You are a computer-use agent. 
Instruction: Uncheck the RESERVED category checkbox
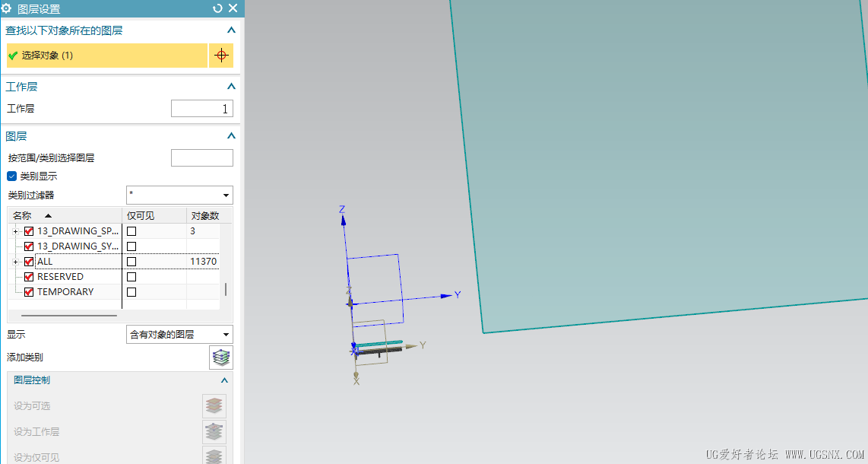tap(29, 277)
